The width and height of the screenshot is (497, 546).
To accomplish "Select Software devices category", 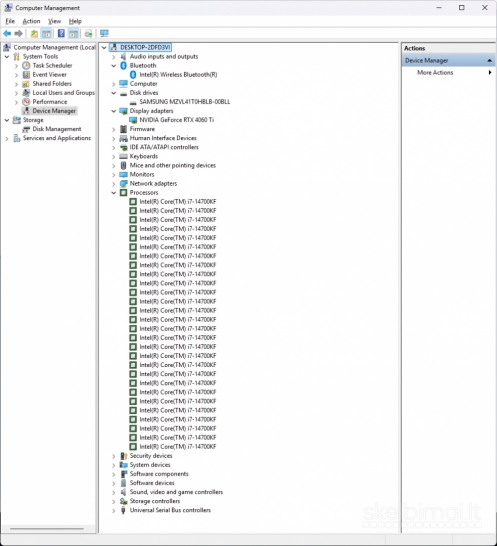I will point(152,483).
